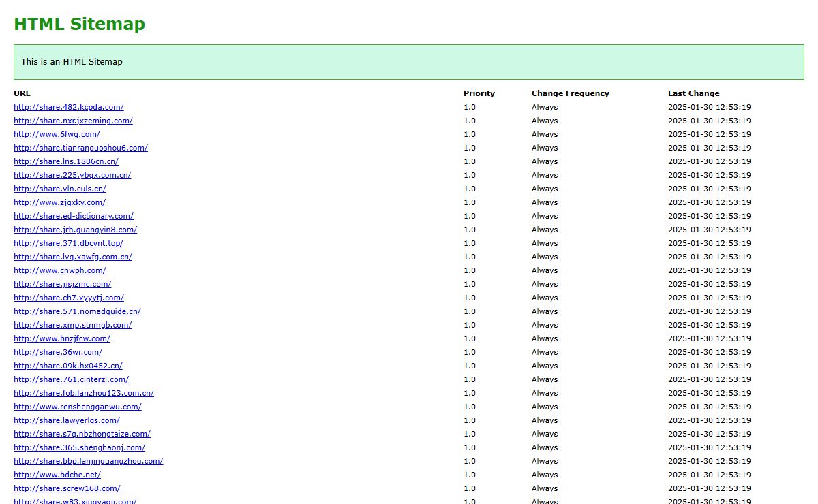Open share.371.dbcvnt.top URL
This screenshot has height=504, width=818.
pos(68,243)
